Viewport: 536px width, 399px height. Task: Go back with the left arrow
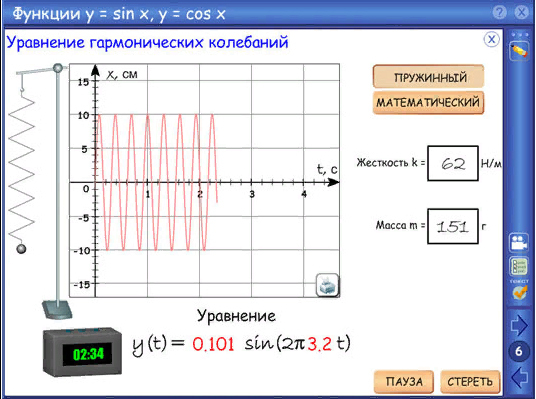coord(520,377)
